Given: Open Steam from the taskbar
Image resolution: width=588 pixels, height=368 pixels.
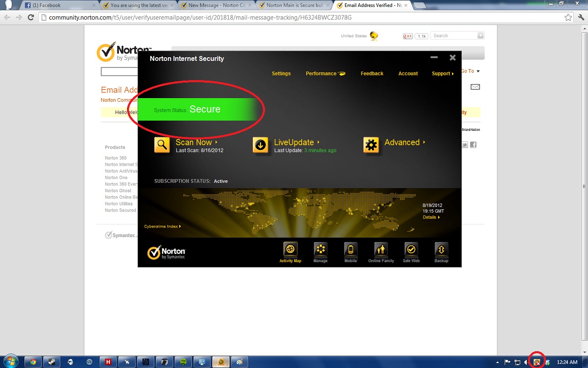Looking at the screenshot, I should [52, 362].
